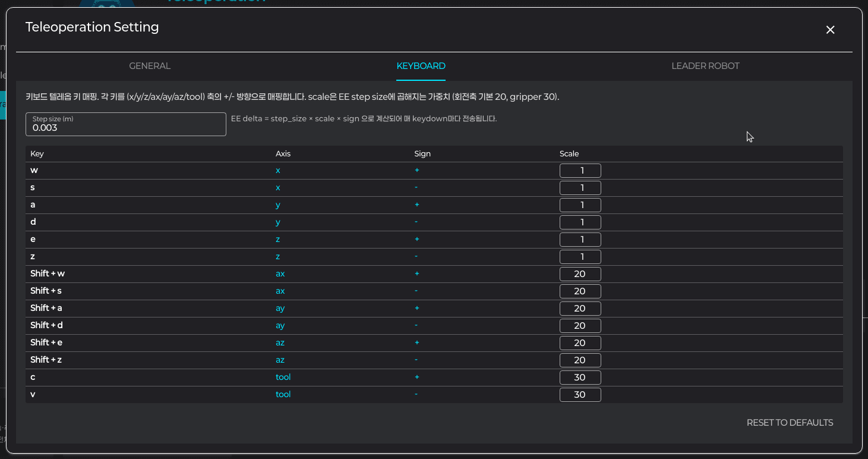This screenshot has width=868, height=459.
Task: Click the axis value ay in Shift + a row
Action: [280, 309]
